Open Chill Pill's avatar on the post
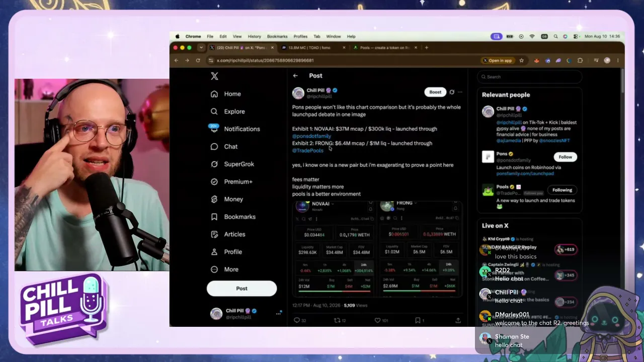 298,93
